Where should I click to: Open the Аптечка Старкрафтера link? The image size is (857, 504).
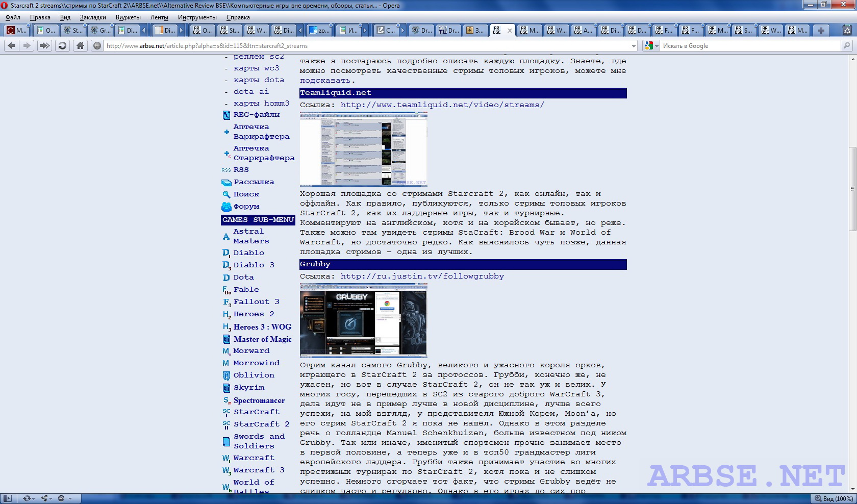pos(264,153)
